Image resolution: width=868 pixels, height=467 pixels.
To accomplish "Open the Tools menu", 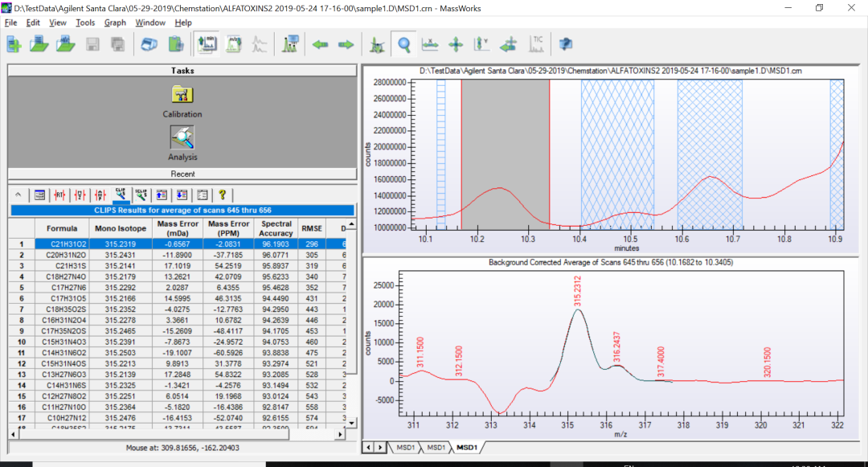I will click(85, 23).
